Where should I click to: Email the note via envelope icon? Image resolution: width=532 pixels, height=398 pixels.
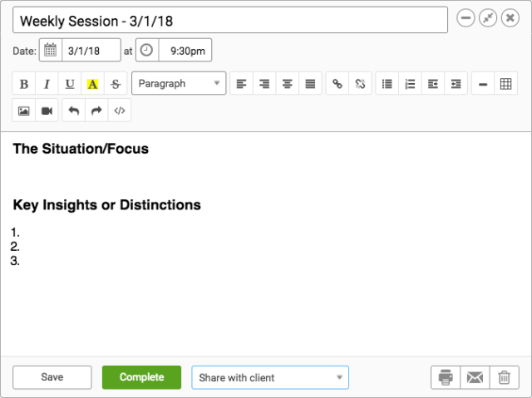(475, 377)
